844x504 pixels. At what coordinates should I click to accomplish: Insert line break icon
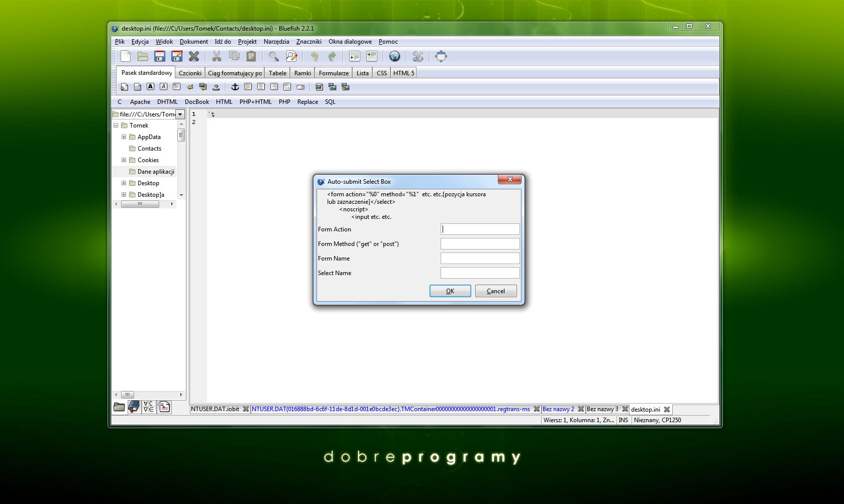tap(190, 87)
